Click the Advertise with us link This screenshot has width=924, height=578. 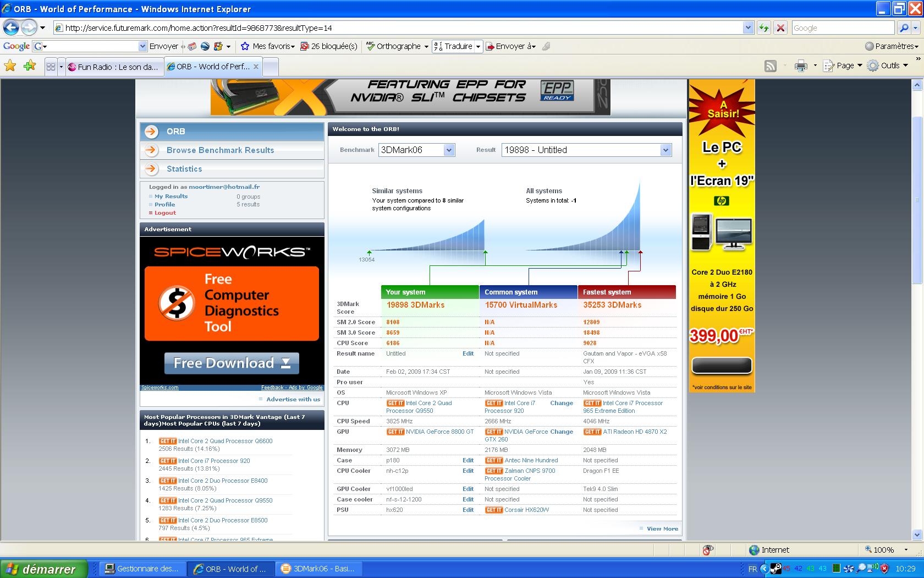click(x=293, y=399)
